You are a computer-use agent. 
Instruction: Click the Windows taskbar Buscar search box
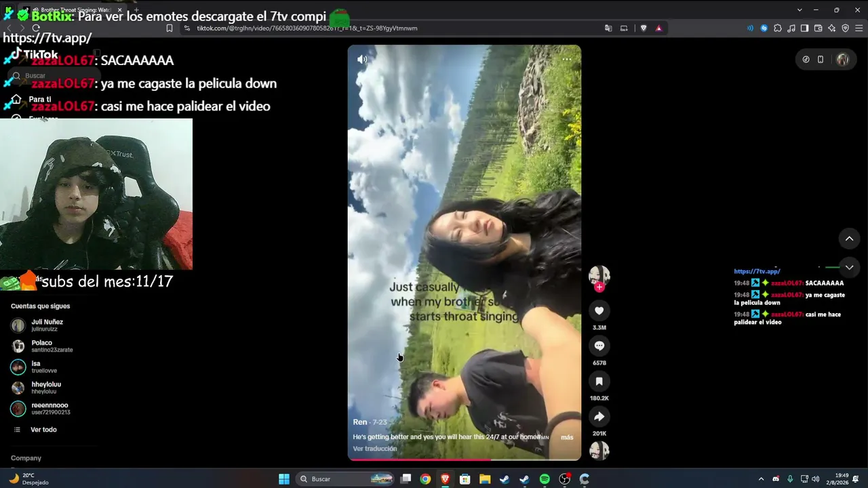click(x=346, y=479)
